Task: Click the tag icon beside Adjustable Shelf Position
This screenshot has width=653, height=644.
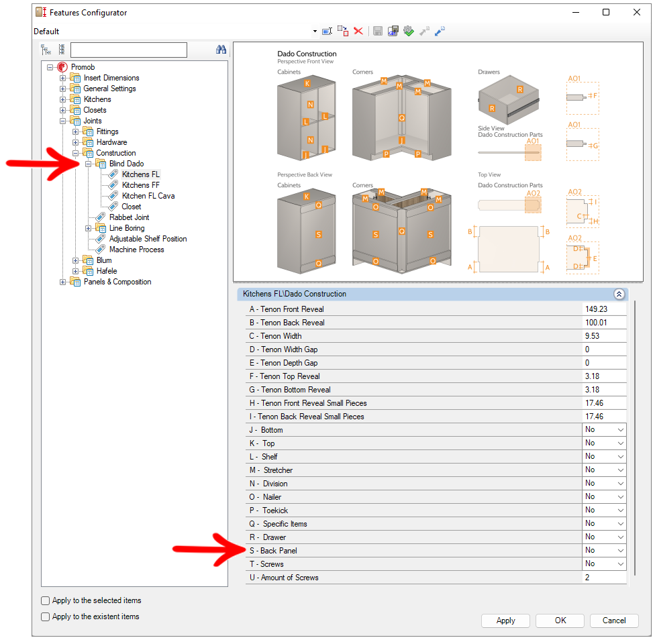Action: click(101, 239)
